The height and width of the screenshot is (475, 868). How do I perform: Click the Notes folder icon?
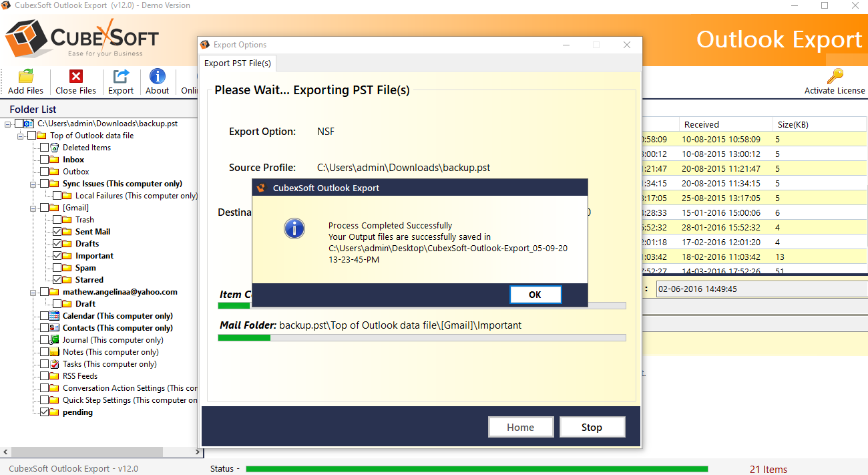(55, 352)
